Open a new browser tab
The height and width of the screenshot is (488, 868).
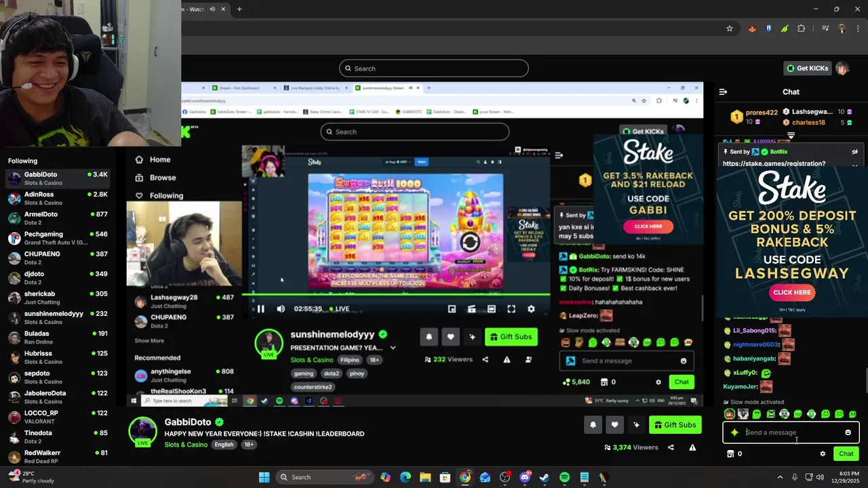[239, 9]
